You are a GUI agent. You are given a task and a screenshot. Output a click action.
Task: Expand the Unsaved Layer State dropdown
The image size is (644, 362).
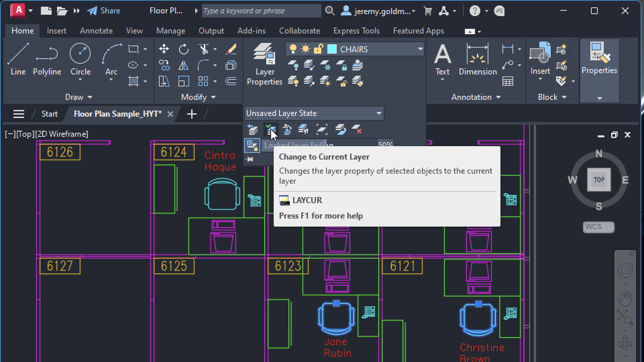(379, 113)
